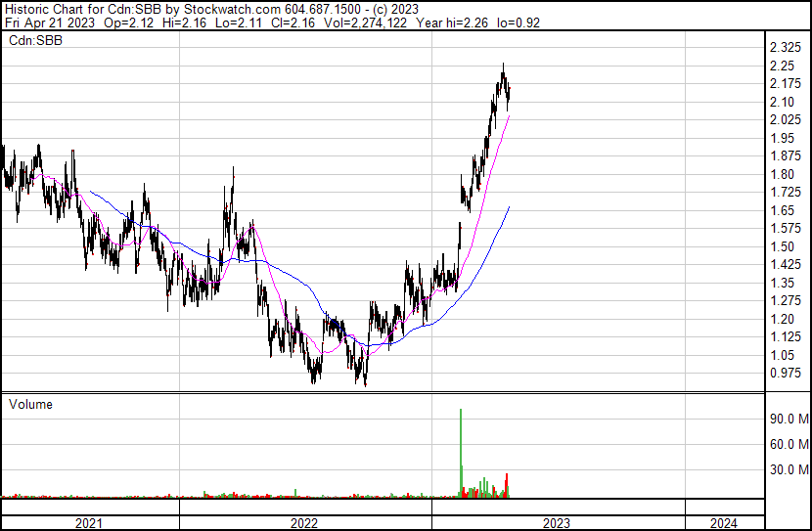Click the end of the blue moving average line
Image resolution: width=812 pixels, height=531 pixels.
(x=509, y=207)
